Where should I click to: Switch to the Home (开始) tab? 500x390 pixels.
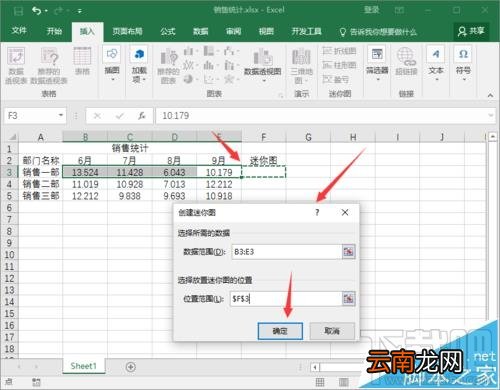tap(54, 31)
